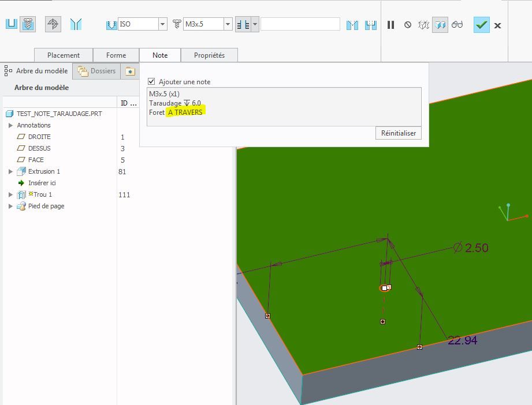Expand the Extrusion 1 tree node
The image size is (532, 405).
(x=10, y=171)
